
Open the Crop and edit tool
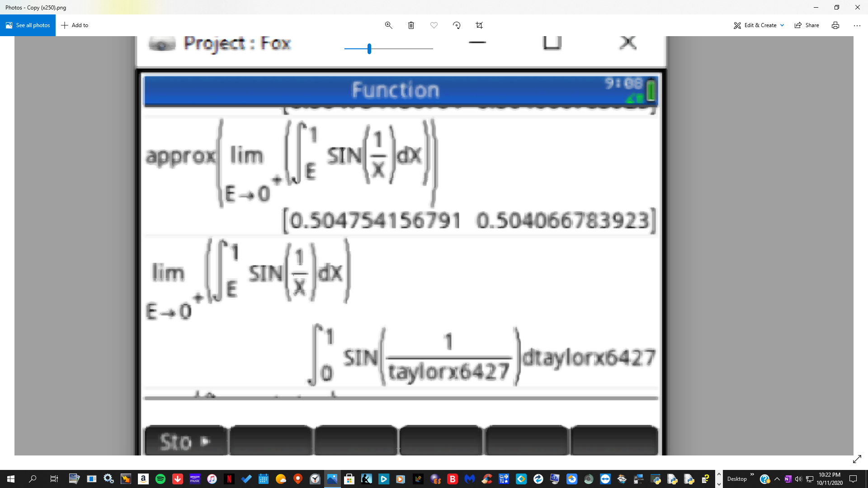point(479,25)
